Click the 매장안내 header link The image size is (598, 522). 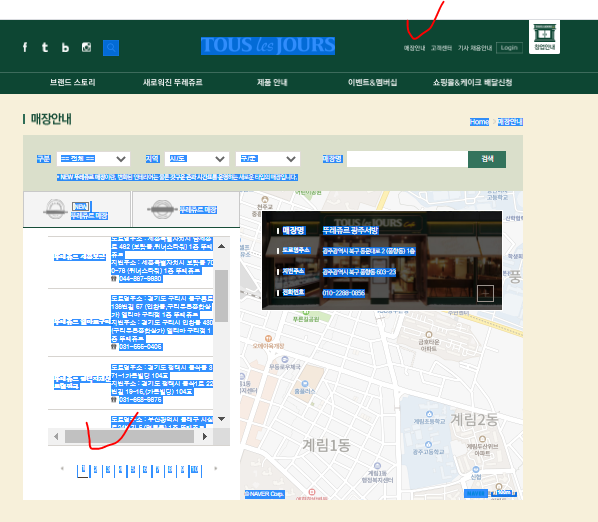tap(414, 48)
